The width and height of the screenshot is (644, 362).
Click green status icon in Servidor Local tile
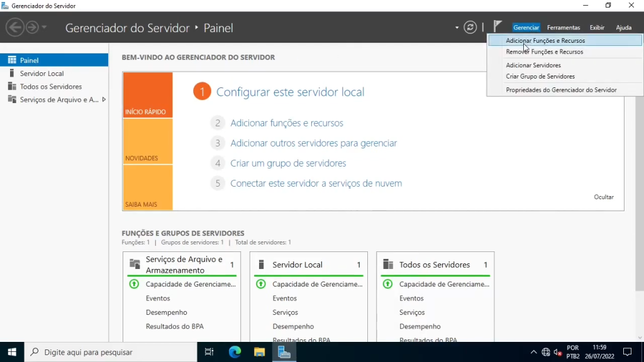tap(261, 284)
